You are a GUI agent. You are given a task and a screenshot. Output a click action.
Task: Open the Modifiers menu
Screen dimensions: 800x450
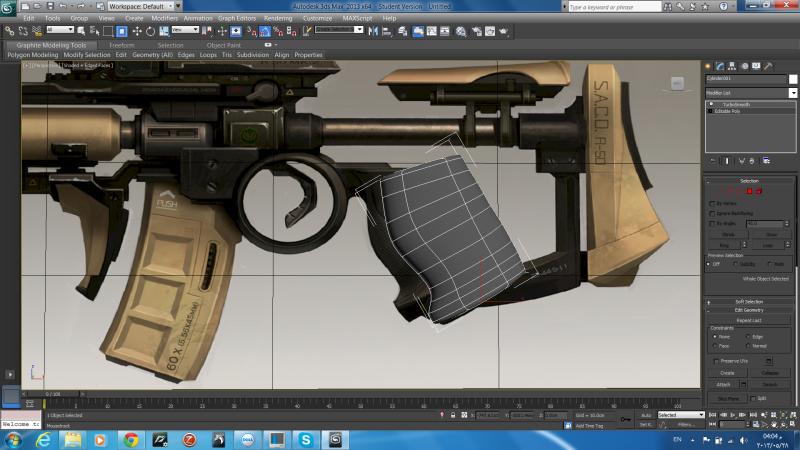[x=164, y=18]
